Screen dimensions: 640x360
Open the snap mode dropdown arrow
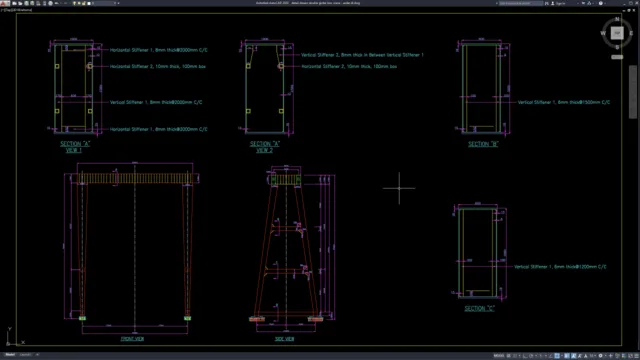click(x=520, y=356)
